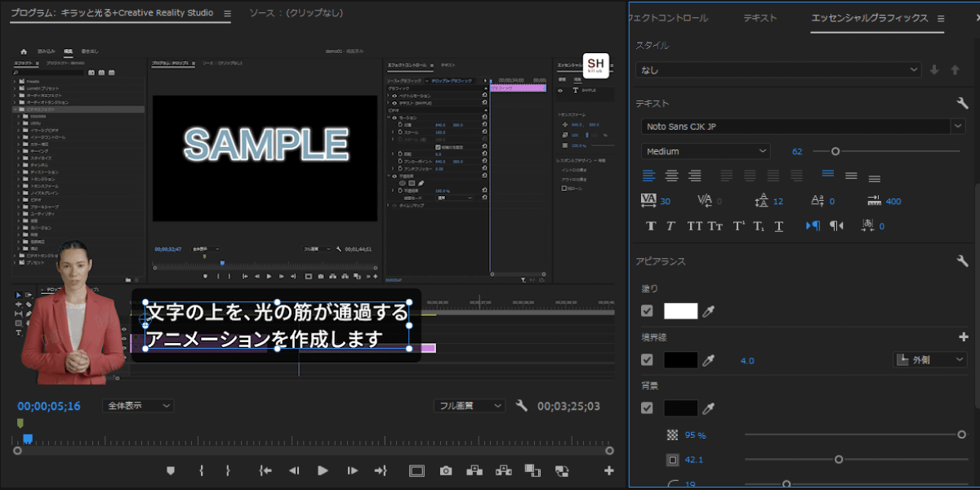Open Program monitor settings wrench
This screenshot has width=980, height=490.
522,406
